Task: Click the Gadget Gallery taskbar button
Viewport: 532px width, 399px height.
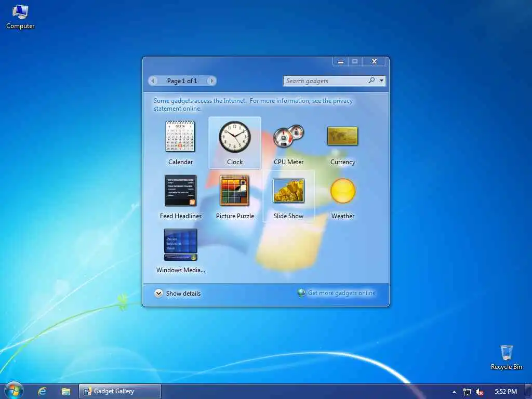Action: pyautogui.click(x=120, y=391)
